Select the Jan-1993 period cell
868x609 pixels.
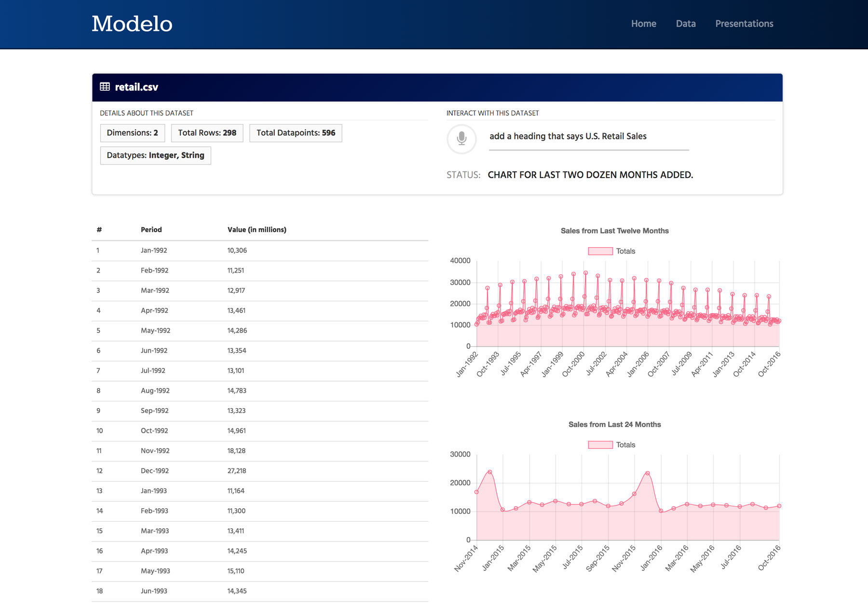pos(154,491)
